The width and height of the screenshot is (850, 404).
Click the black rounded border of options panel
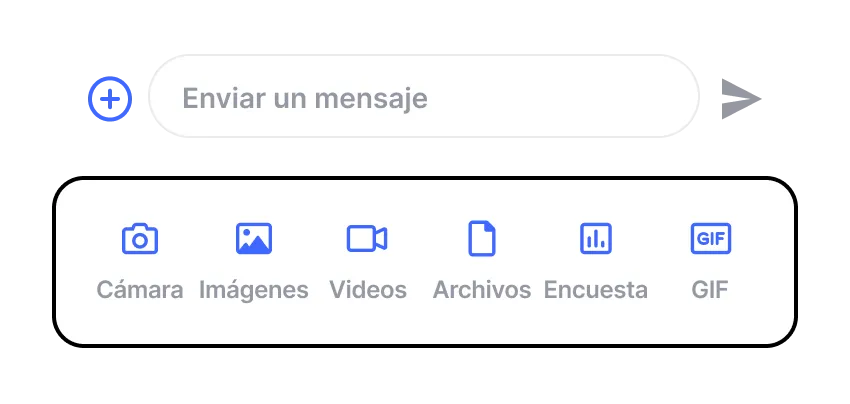click(424, 178)
